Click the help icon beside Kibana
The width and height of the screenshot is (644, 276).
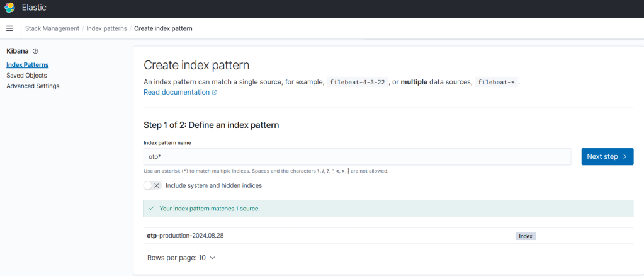pos(35,51)
